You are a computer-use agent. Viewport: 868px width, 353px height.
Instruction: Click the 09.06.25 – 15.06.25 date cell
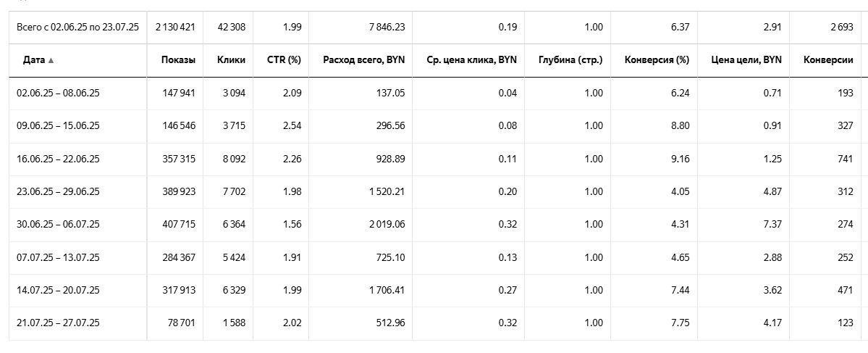point(57,125)
